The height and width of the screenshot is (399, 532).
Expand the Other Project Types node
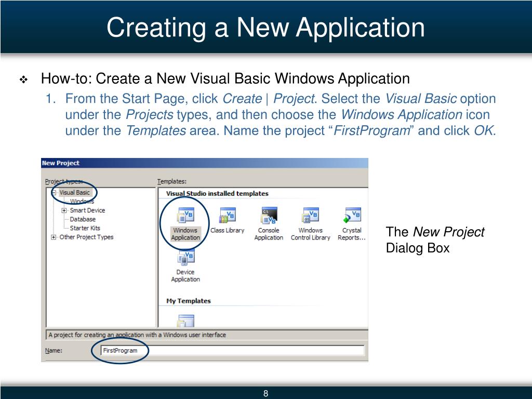coord(54,237)
